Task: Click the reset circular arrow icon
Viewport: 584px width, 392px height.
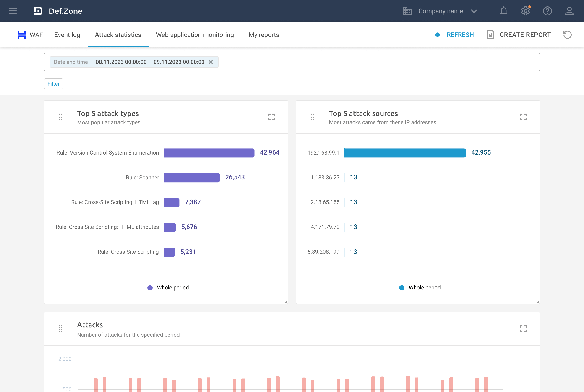Action: (x=567, y=35)
